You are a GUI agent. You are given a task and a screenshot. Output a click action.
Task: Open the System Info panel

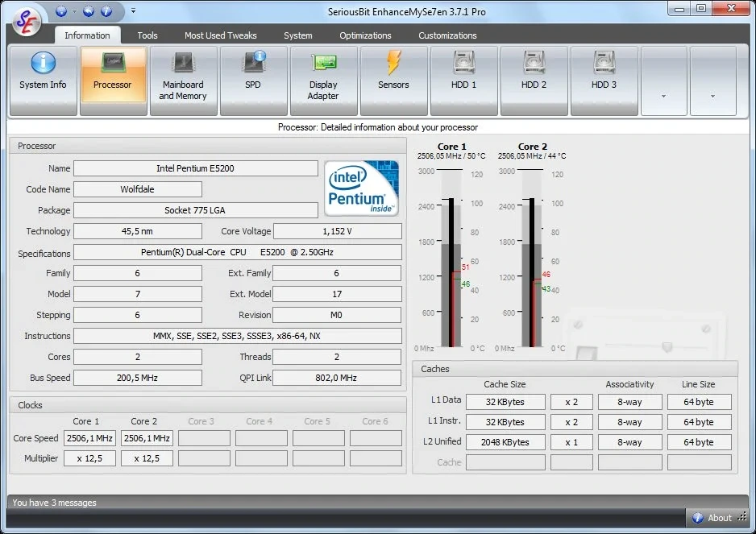coord(43,81)
